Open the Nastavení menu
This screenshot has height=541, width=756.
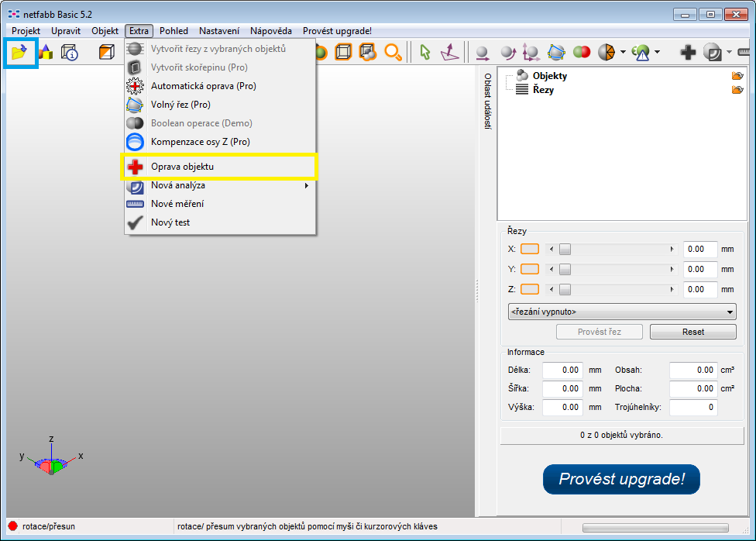(219, 31)
